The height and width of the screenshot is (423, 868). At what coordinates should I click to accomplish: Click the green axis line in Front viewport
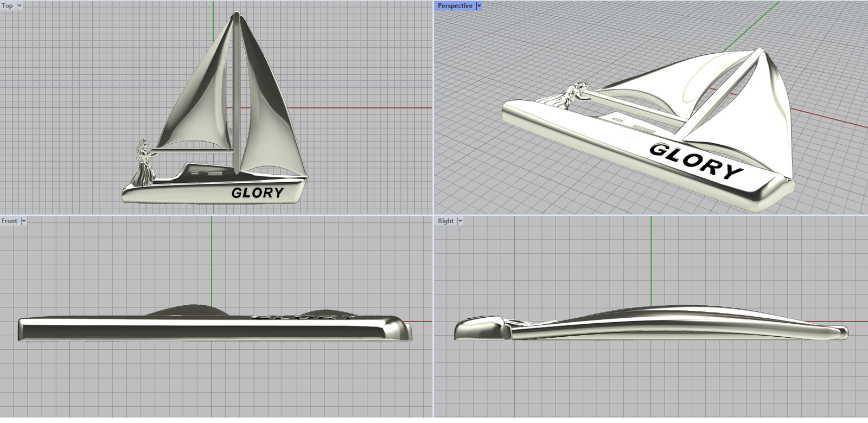coord(212,260)
